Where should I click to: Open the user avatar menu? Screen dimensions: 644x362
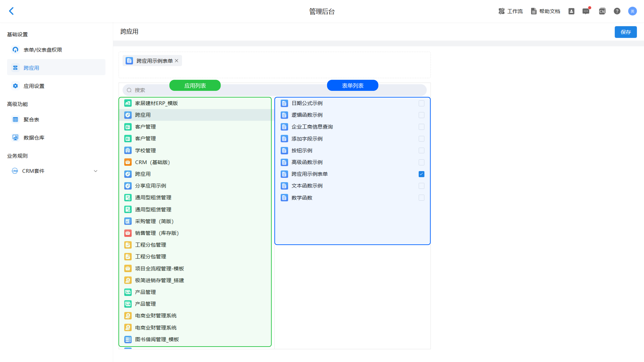[x=632, y=11]
